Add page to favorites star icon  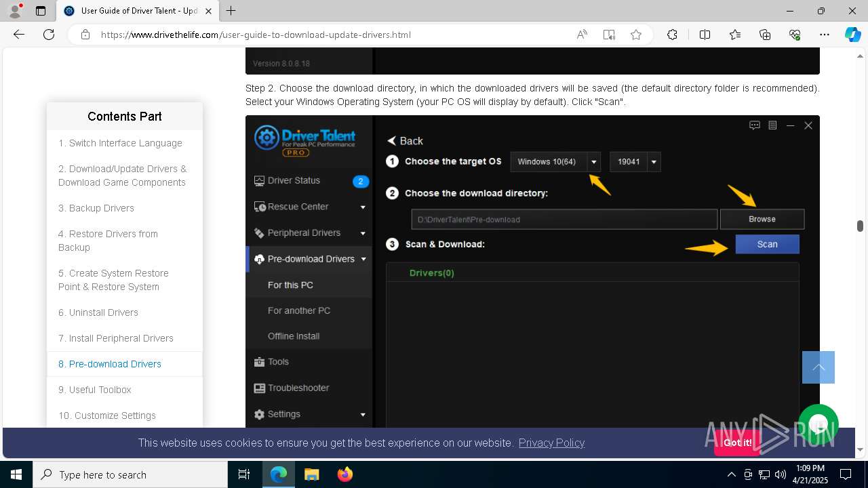[x=636, y=35]
